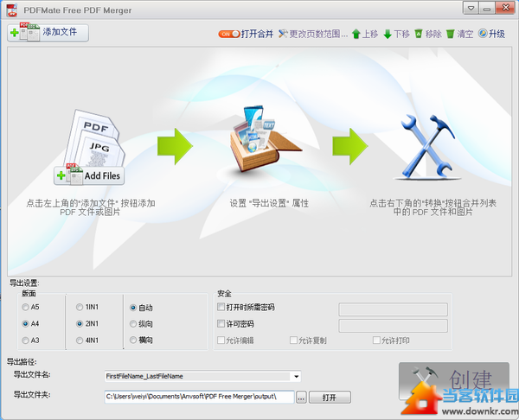Toggle the 打开合并 ON switch
The height and width of the screenshot is (420, 519).
click(x=228, y=34)
